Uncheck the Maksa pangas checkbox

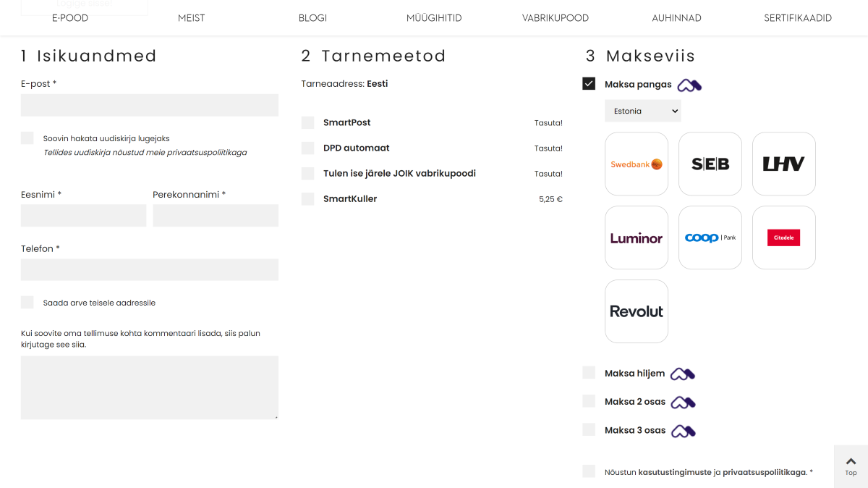point(589,84)
